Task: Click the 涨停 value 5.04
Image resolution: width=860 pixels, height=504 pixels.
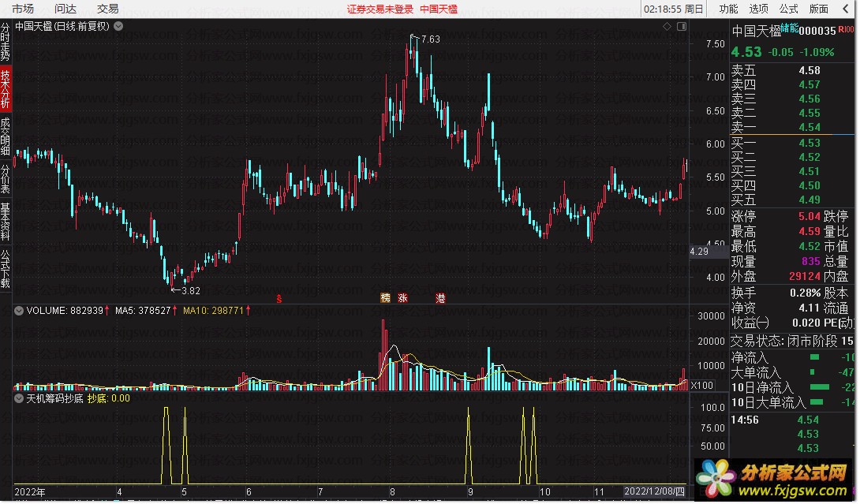Action: pos(810,217)
